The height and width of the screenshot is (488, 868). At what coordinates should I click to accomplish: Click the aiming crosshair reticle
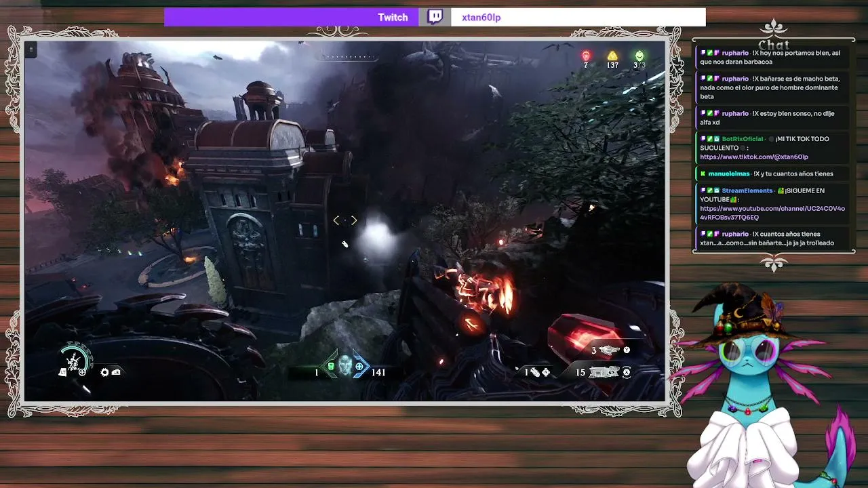point(344,220)
